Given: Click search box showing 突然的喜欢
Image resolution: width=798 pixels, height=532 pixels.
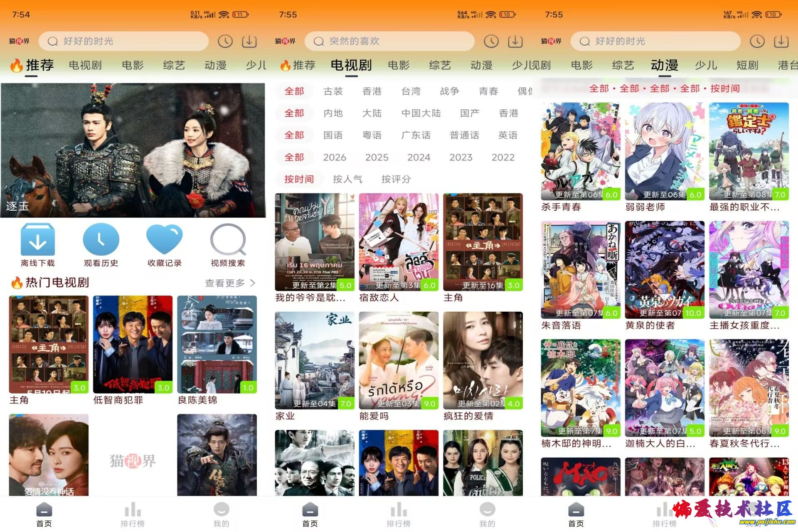Looking at the screenshot, I should point(389,41).
